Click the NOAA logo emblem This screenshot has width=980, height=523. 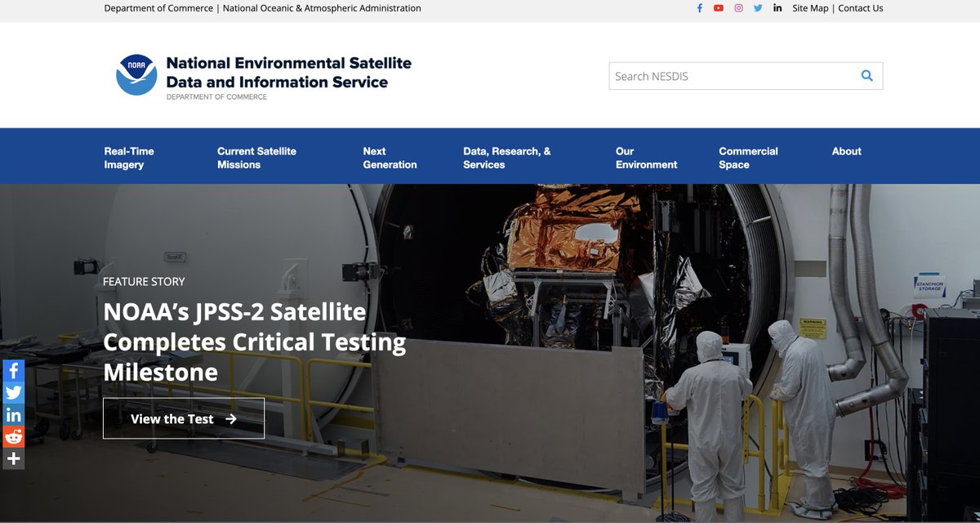[x=136, y=74]
